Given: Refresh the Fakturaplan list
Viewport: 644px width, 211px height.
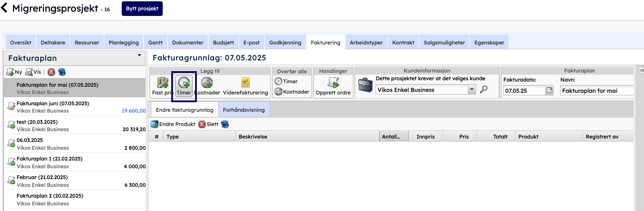Looking at the screenshot, I should (x=62, y=72).
